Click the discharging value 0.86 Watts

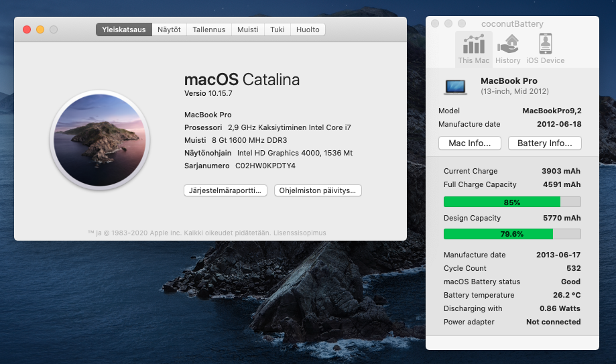pos(560,308)
